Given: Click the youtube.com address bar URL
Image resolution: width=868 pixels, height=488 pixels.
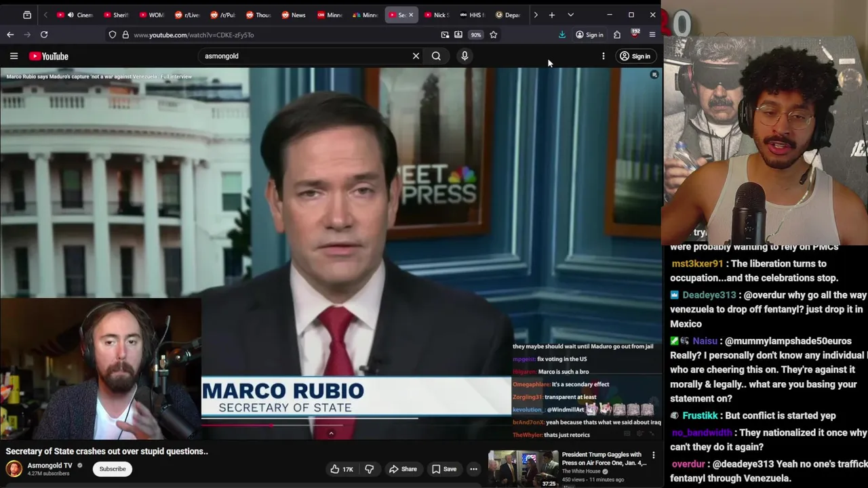Looking at the screenshot, I should 194,35.
